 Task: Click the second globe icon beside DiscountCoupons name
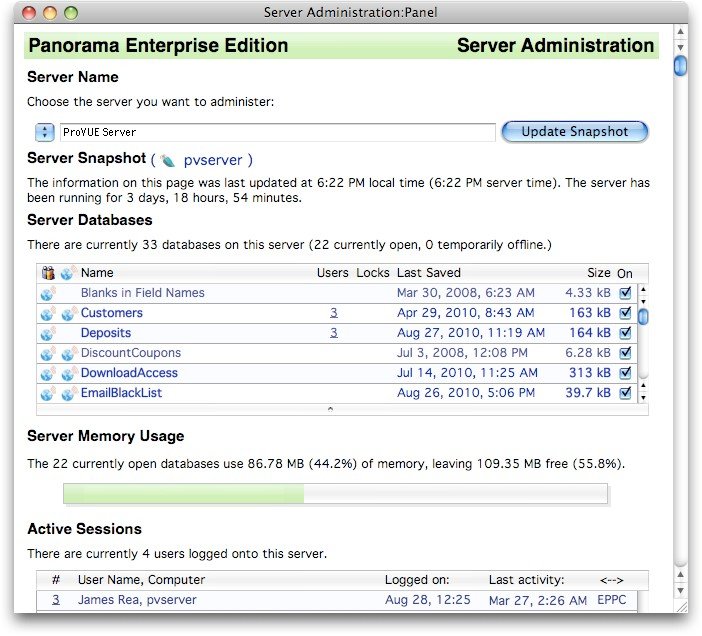68,354
